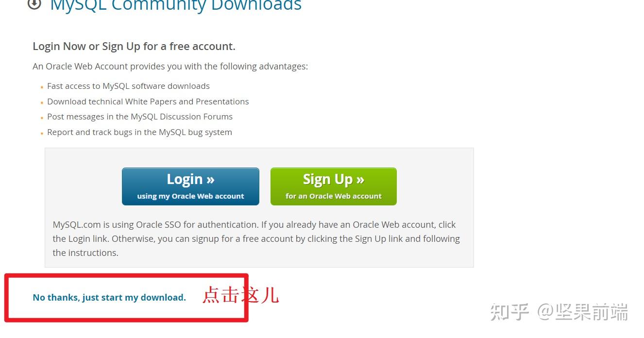
Task: Click 'for an Oracle Web account' subtitle
Action: coord(334,196)
